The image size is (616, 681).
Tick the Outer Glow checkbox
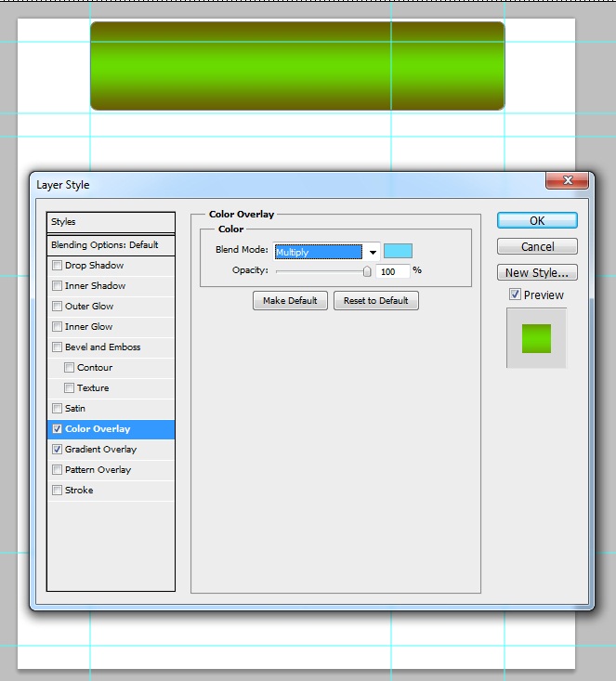(57, 306)
